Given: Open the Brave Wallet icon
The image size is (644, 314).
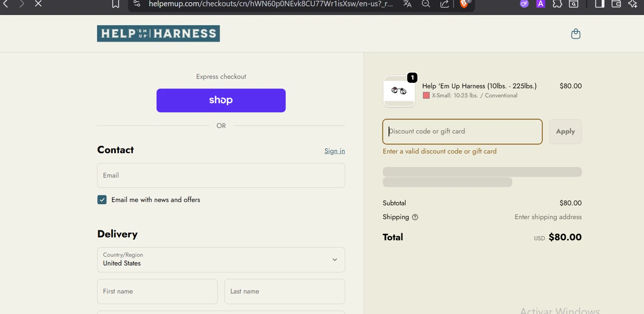Looking at the screenshot, I should coord(616,4).
